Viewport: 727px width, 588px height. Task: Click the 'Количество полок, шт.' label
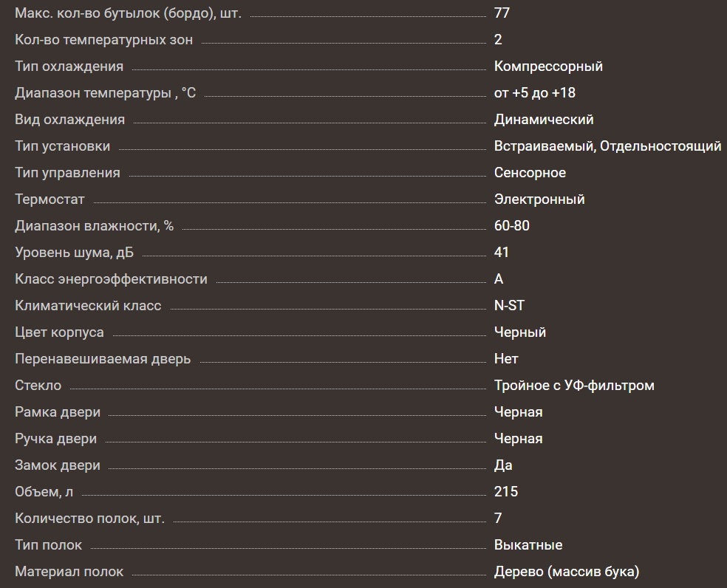click(89, 519)
